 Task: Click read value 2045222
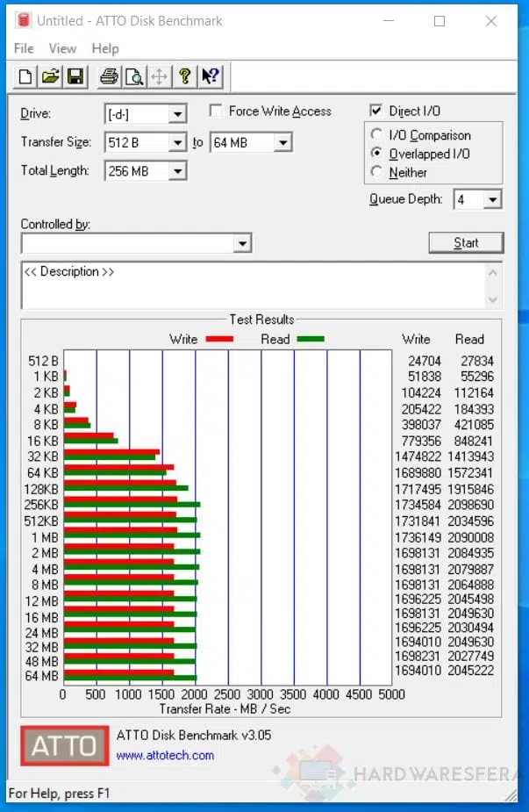[x=471, y=671]
